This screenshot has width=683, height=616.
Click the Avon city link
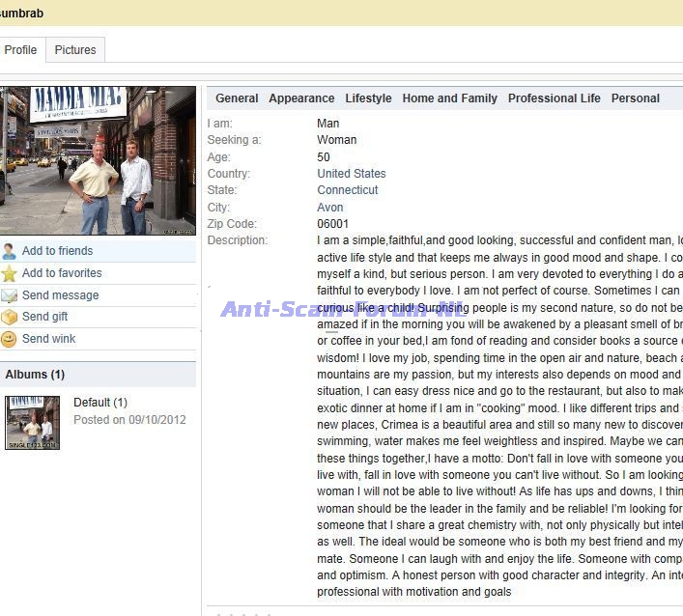[329, 207]
